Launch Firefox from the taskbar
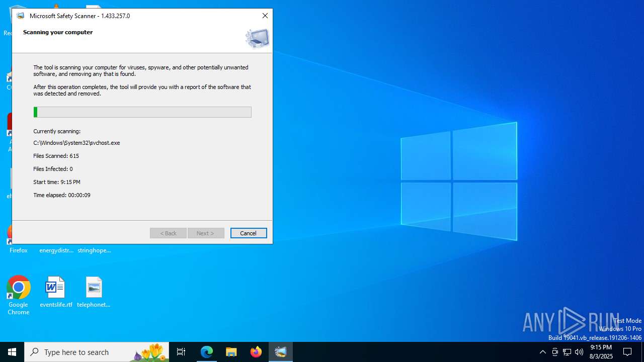 coord(256,352)
